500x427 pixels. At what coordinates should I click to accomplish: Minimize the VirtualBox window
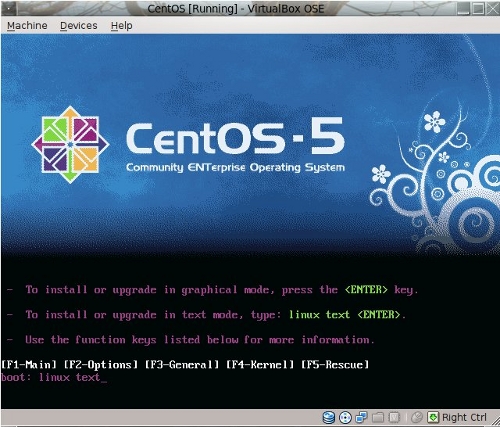463,8
